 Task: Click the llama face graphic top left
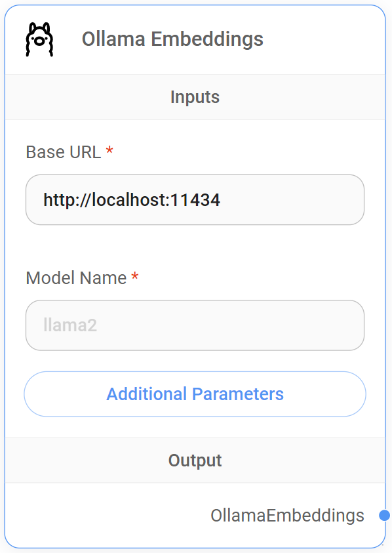pos(41,38)
